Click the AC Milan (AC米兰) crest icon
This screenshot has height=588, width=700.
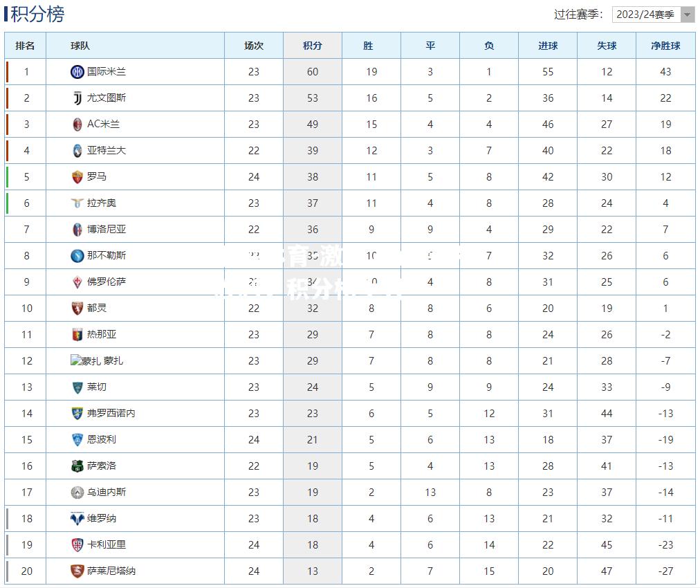point(77,124)
